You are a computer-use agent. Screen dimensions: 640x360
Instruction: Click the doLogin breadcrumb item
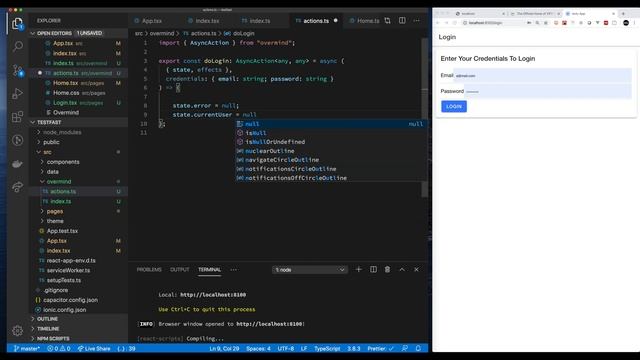pos(240,33)
